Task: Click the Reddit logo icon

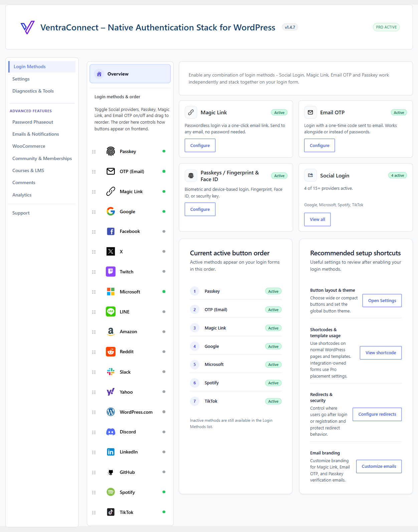Action: [x=111, y=352]
